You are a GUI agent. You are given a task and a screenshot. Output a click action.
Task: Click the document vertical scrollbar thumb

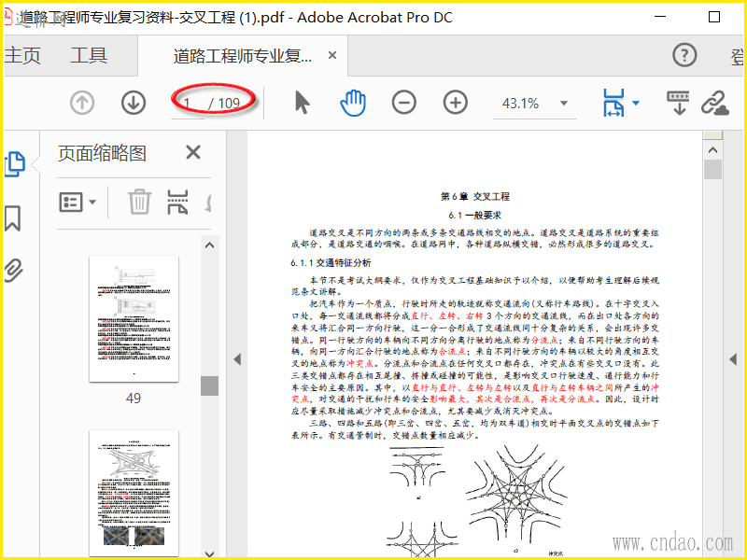click(x=712, y=170)
